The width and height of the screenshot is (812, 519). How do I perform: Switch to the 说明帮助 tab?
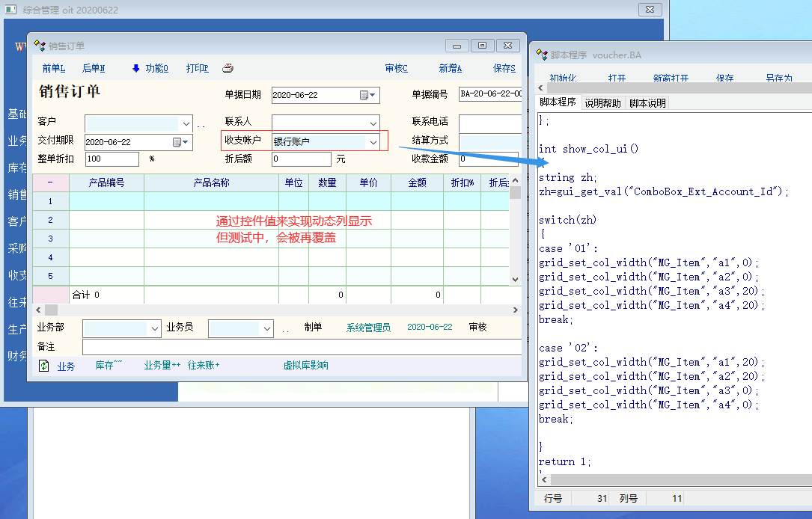pyautogui.click(x=602, y=103)
